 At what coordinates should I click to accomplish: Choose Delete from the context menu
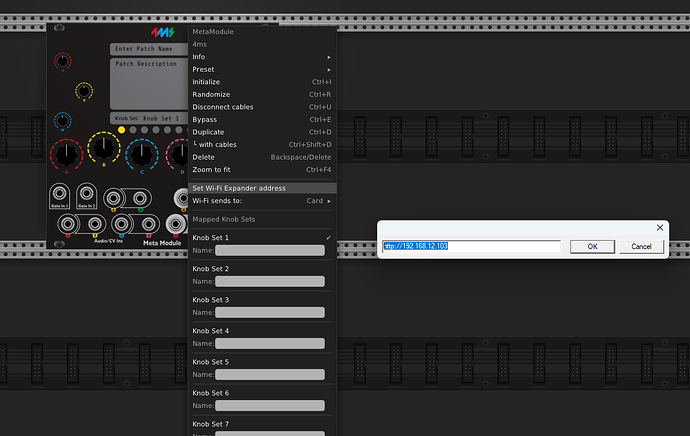262,157
